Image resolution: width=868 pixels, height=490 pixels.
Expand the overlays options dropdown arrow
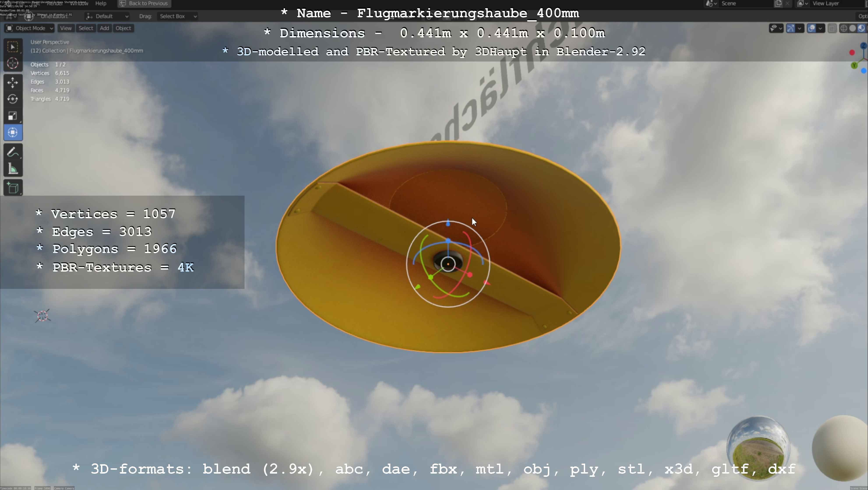point(820,28)
